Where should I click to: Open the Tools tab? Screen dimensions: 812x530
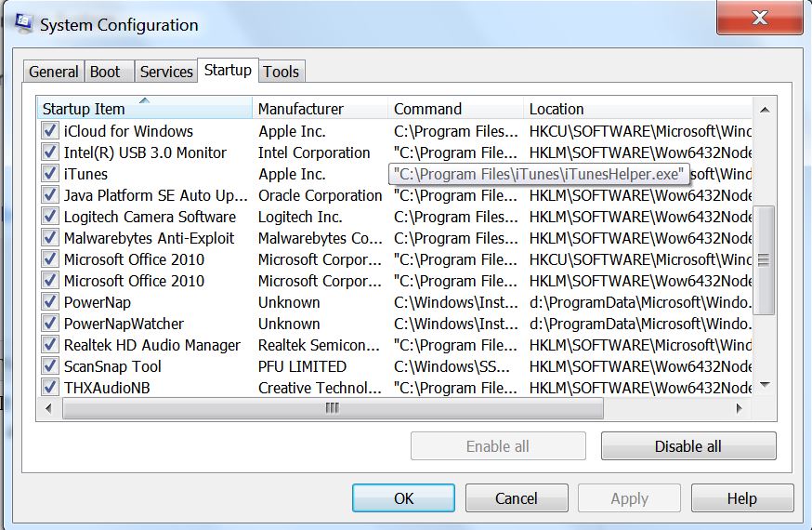click(x=282, y=72)
